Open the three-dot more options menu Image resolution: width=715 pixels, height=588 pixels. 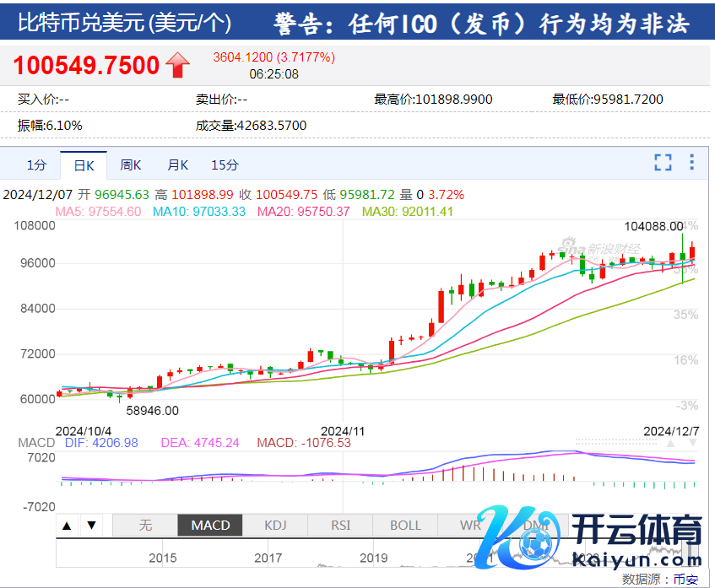(692, 163)
